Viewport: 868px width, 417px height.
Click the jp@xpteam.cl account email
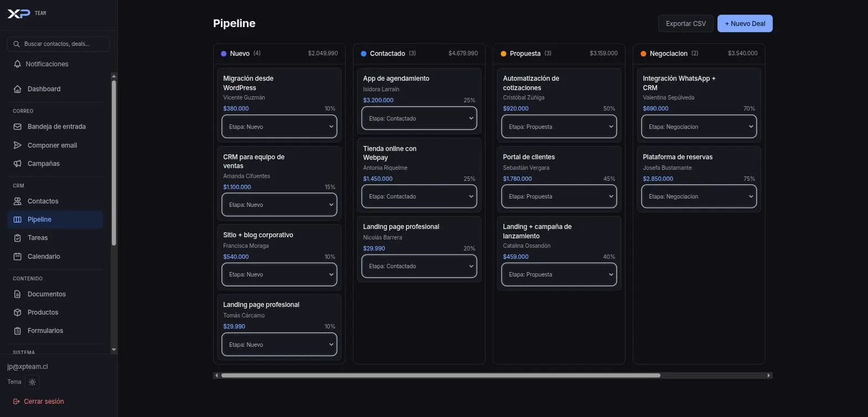(x=28, y=367)
